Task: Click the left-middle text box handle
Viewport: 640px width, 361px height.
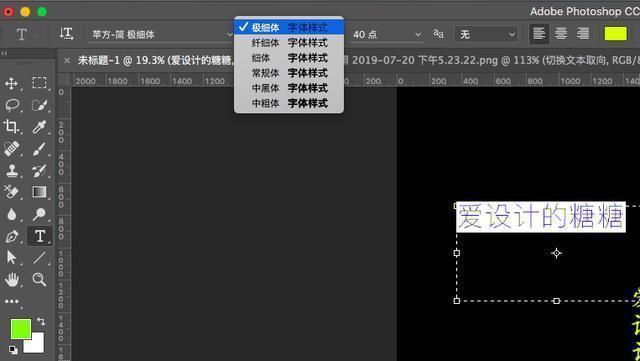Action: [457, 253]
